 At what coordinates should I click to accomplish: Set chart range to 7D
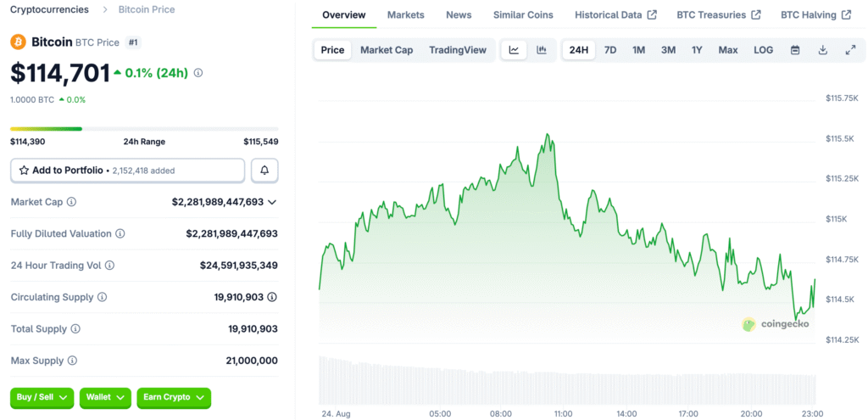(610, 50)
